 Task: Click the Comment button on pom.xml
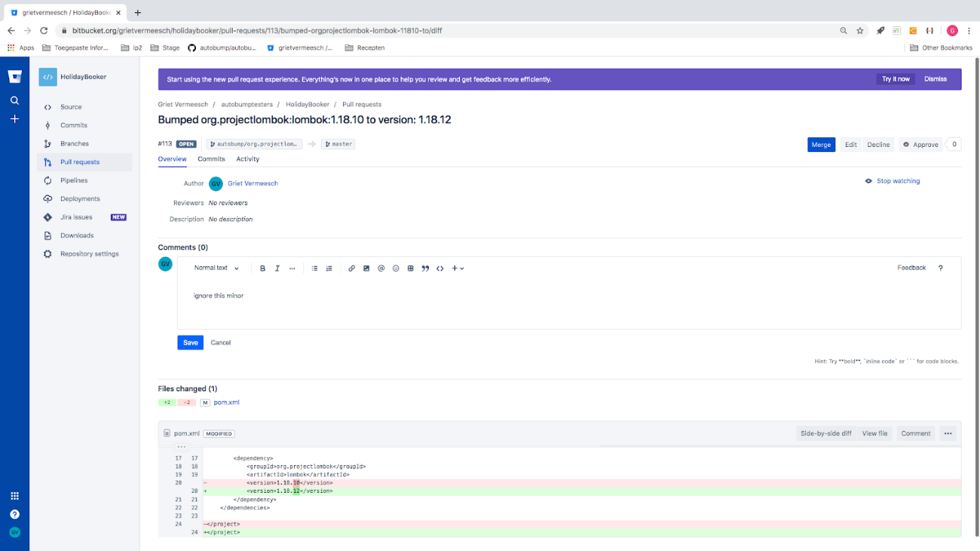915,433
